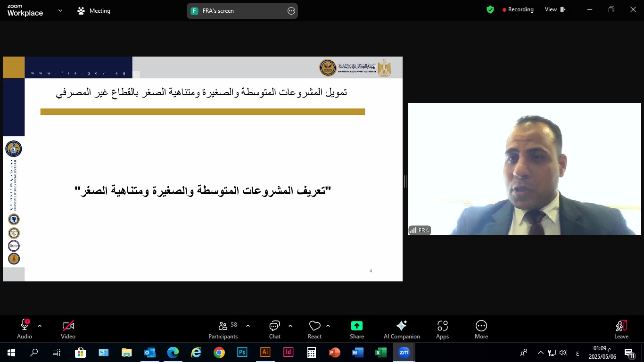Open Excel from the Windows taskbar
This screenshot has height=362, width=644.
coord(380,353)
